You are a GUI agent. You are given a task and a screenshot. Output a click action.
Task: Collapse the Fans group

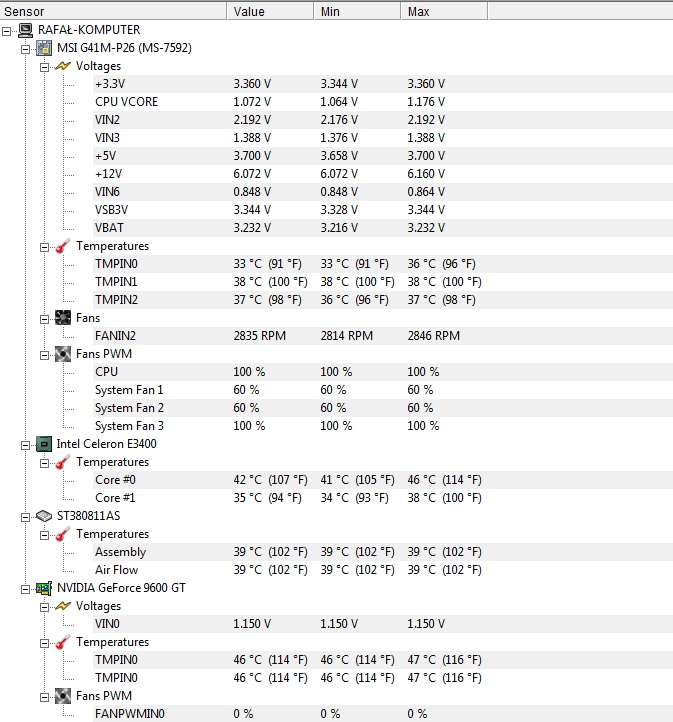(44, 319)
